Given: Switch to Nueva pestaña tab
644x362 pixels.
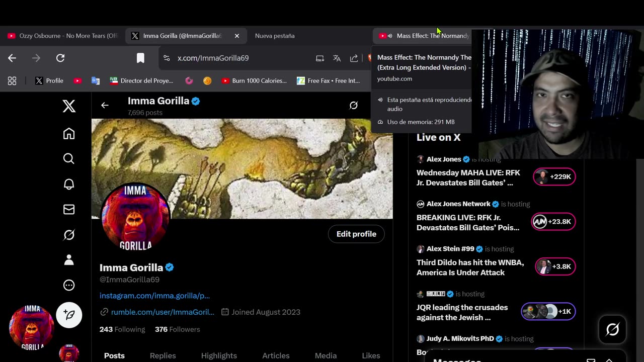Looking at the screenshot, I should (x=275, y=36).
